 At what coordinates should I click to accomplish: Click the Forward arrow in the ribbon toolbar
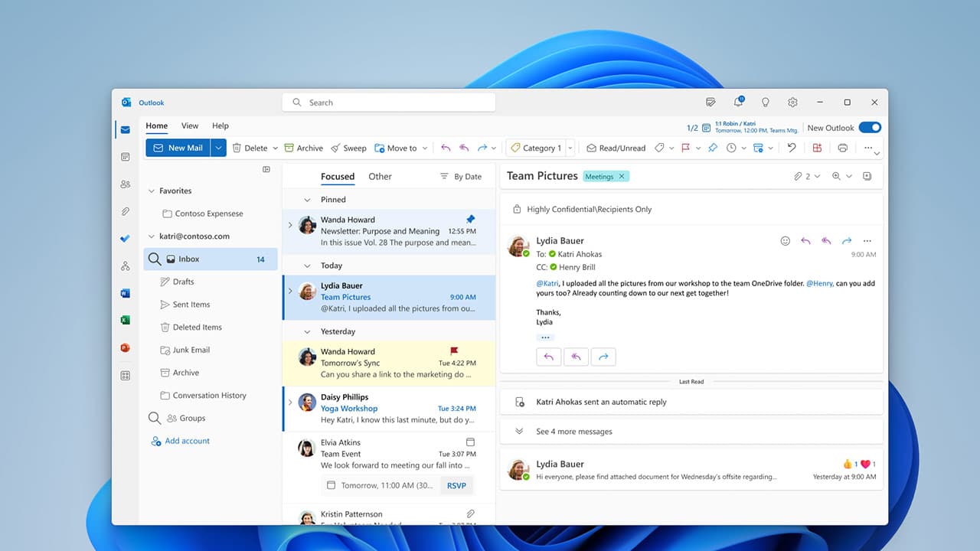point(482,148)
